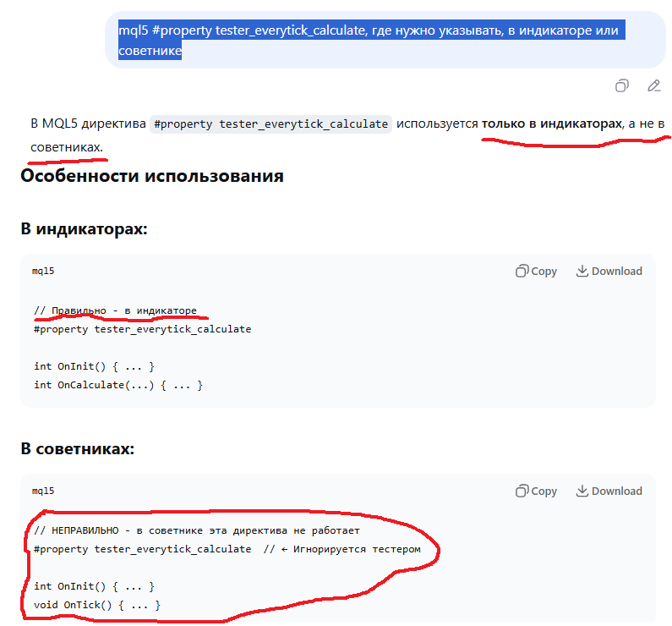
Task: Click the mql5 label of the indicator code block
Action: [43, 272]
